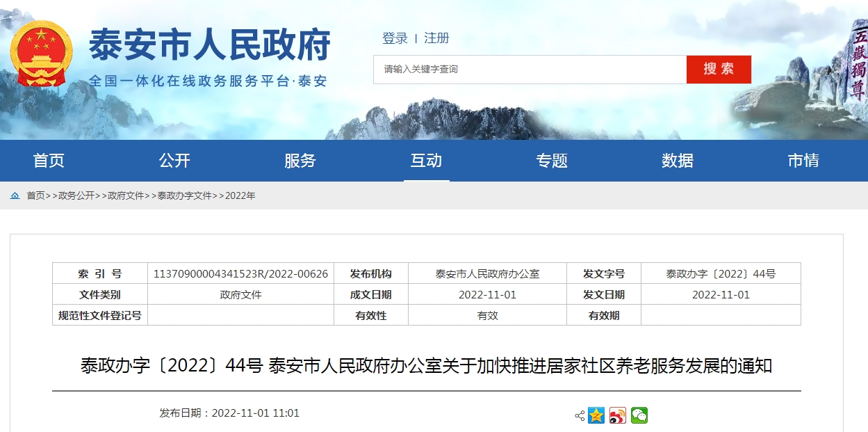Viewport: 868px width, 432px height.
Task: Open the 首页 navigation menu
Action: pos(50,160)
